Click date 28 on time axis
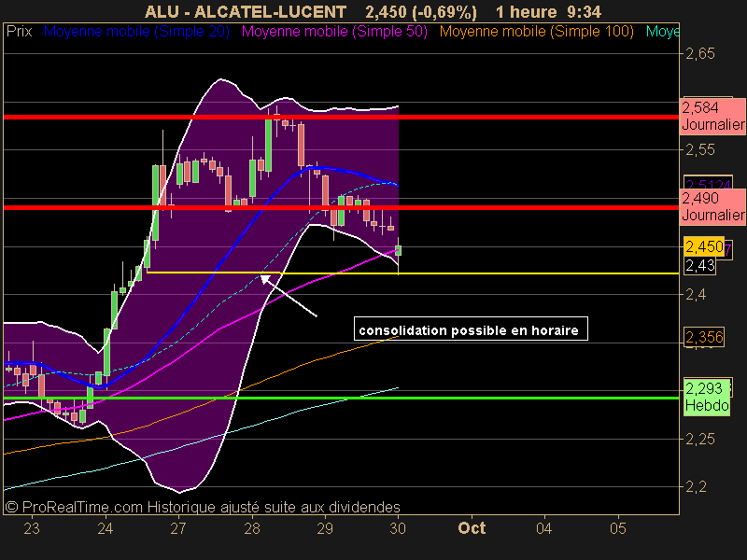The height and width of the screenshot is (560, 747). point(251,528)
